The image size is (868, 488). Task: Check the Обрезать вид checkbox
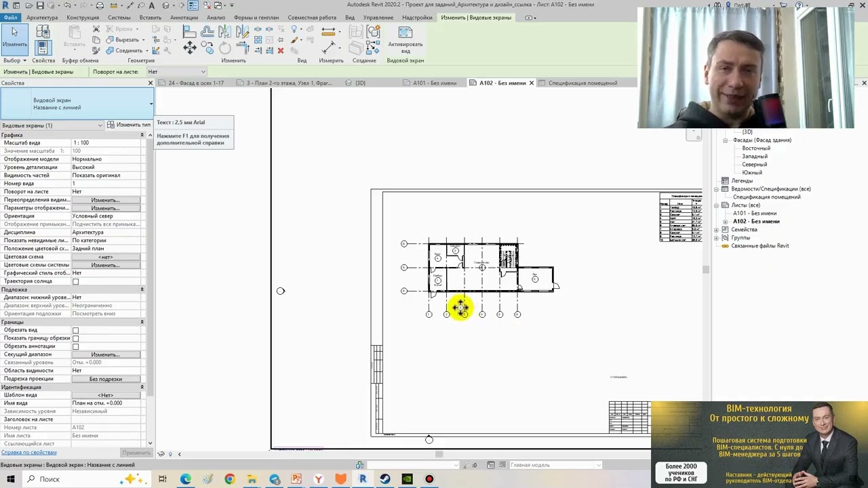point(75,330)
